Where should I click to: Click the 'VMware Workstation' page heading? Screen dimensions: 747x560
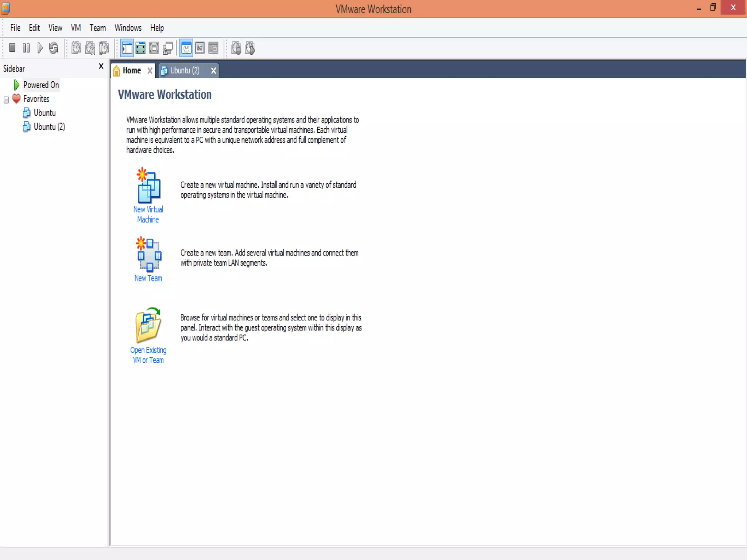click(165, 94)
